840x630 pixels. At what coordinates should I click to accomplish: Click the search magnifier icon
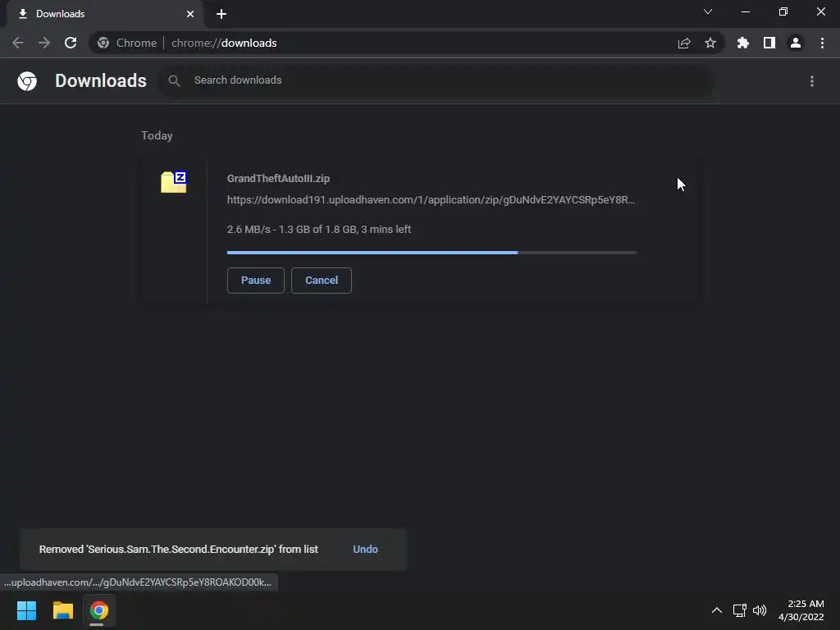click(174, 81)
